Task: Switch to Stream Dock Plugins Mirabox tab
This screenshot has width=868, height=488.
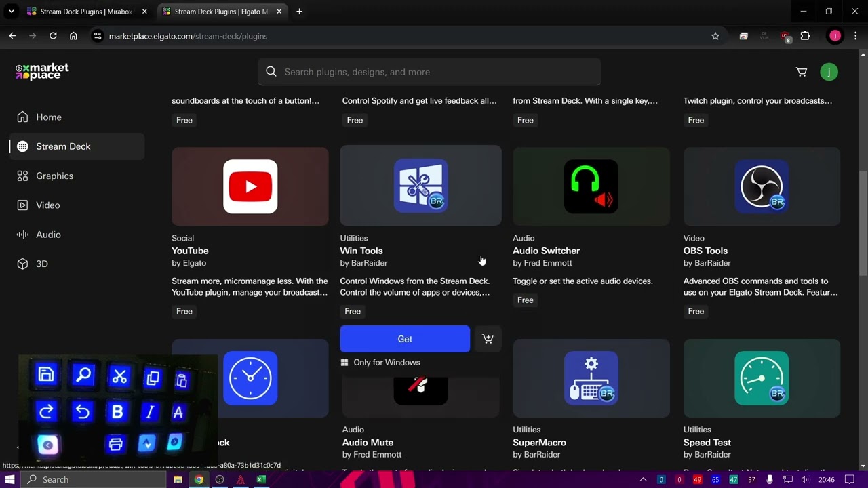Action: pos(86,12)
